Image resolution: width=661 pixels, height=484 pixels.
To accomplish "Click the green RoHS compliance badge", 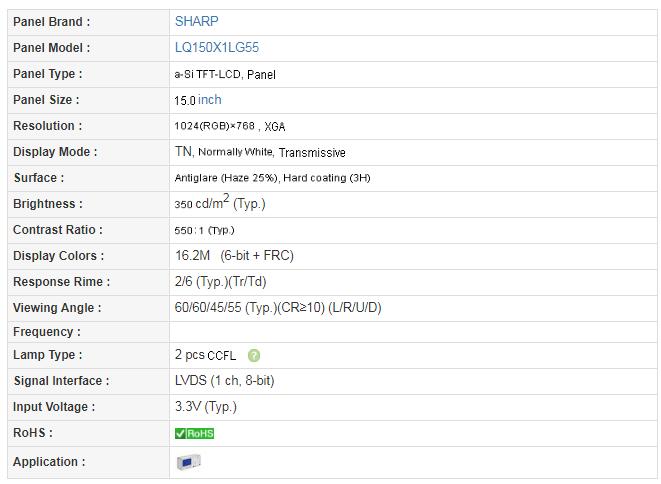I will (x=194, y=433).
